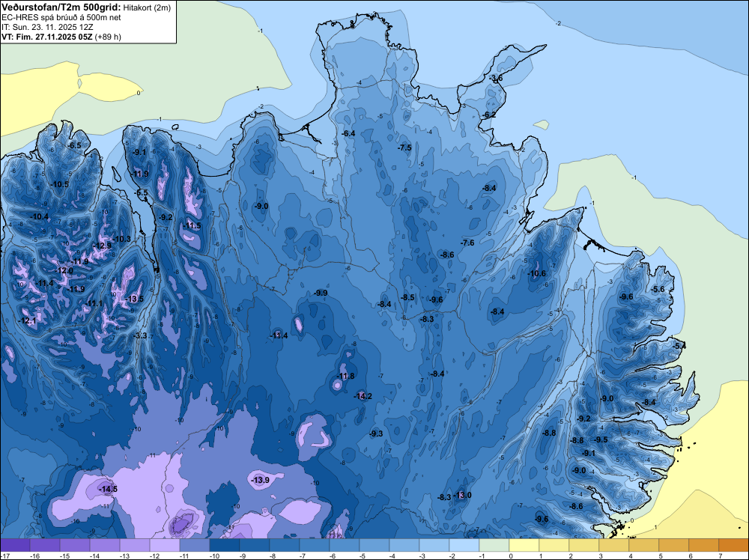Select the orange legend swatch right of 7
Viewport: 749px width, 560px height.
(x=734, y=545)
